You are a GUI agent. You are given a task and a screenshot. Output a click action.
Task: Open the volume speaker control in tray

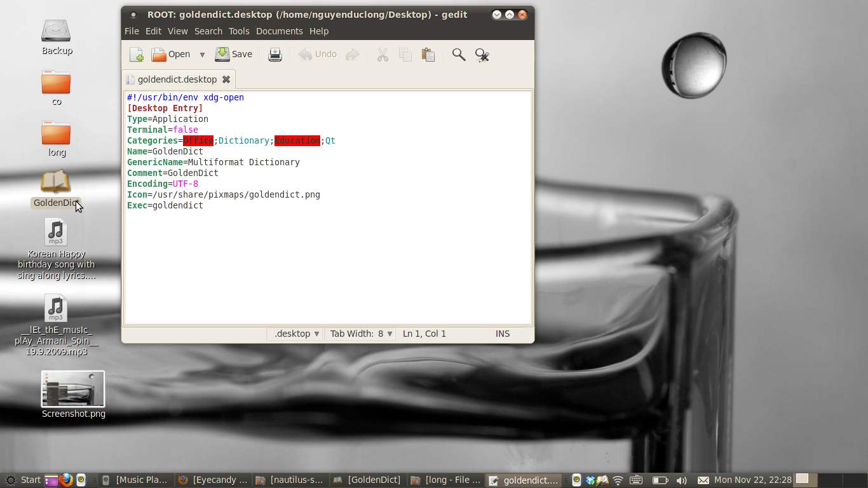click(681, 480)
